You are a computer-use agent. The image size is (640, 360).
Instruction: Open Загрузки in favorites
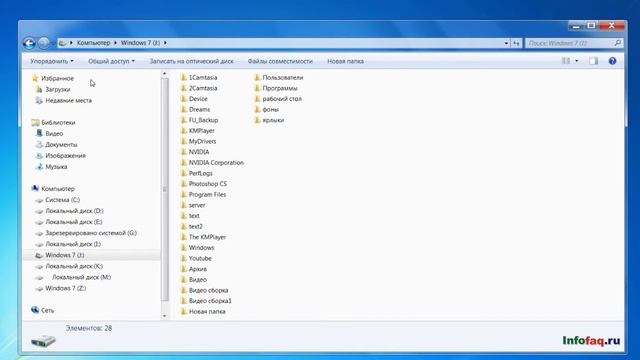(x=58, y=89)
